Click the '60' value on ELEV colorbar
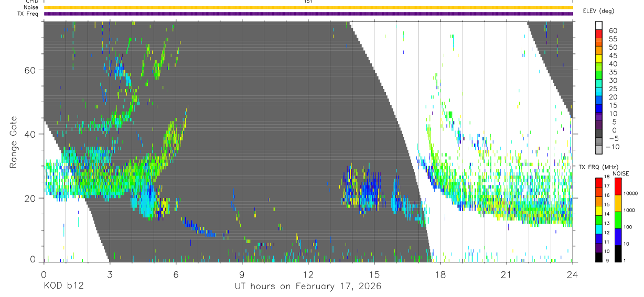The height and width of the screenshot is (297, 644). 613,31
